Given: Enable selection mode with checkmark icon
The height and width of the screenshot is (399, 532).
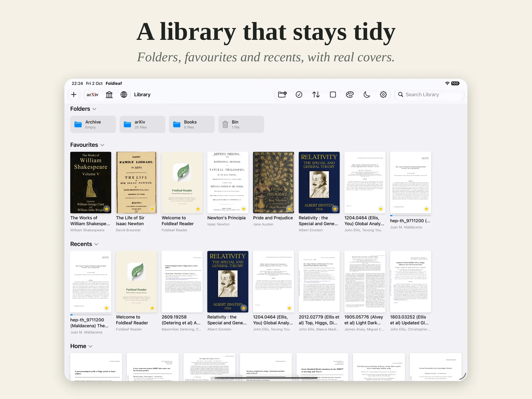Looking at the screenshot, I should tap(299, 94).
